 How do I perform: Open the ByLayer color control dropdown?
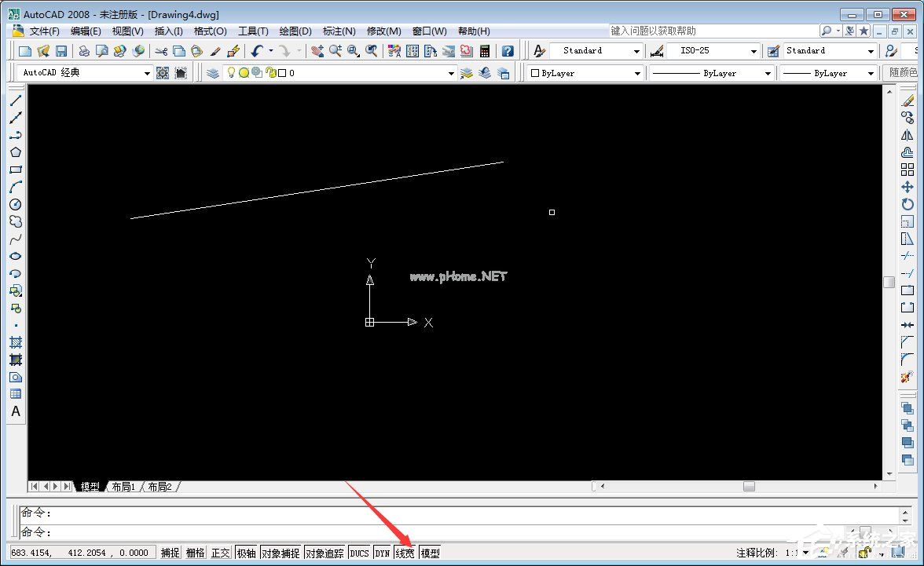[637, 73]
